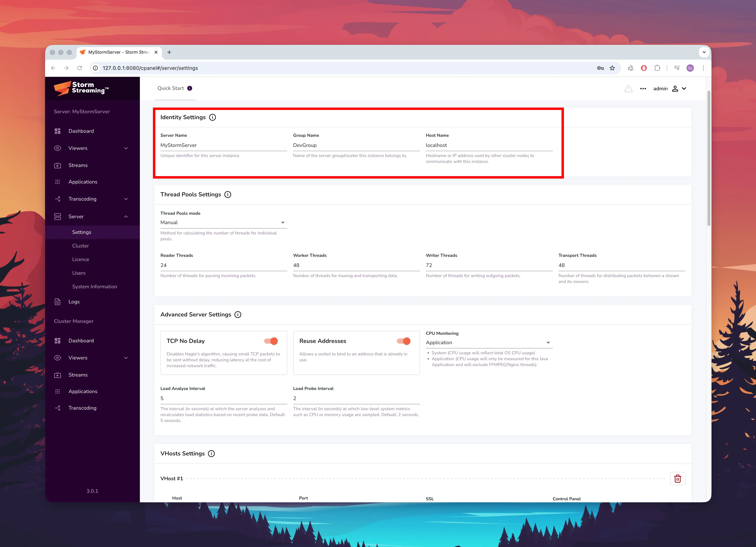This screenshot has height=547, width=756.
Task: Go to System Information page
Action: [x=95, y=286]
